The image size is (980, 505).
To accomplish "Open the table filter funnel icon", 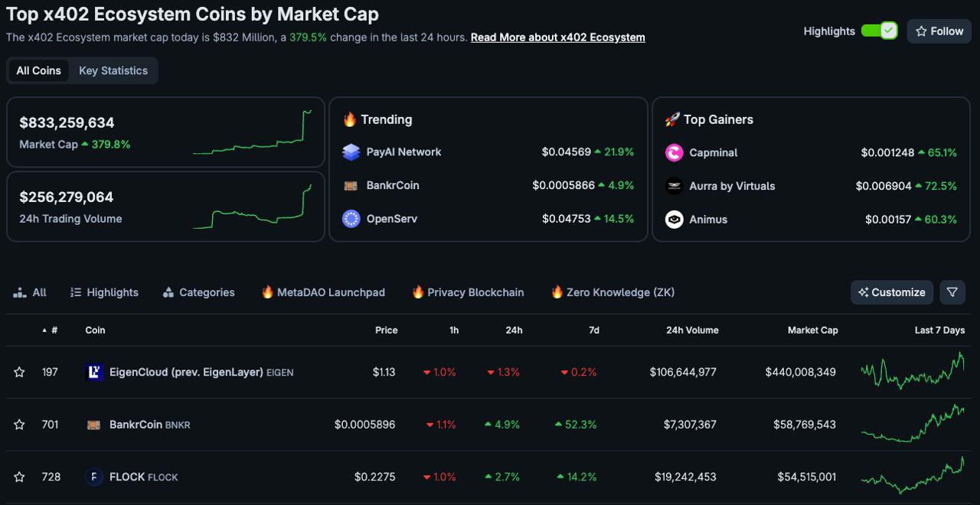I will point(952,292).
